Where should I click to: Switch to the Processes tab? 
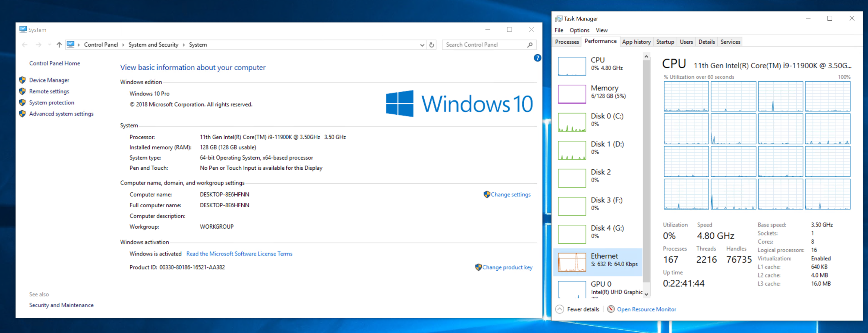click(567, 42)
